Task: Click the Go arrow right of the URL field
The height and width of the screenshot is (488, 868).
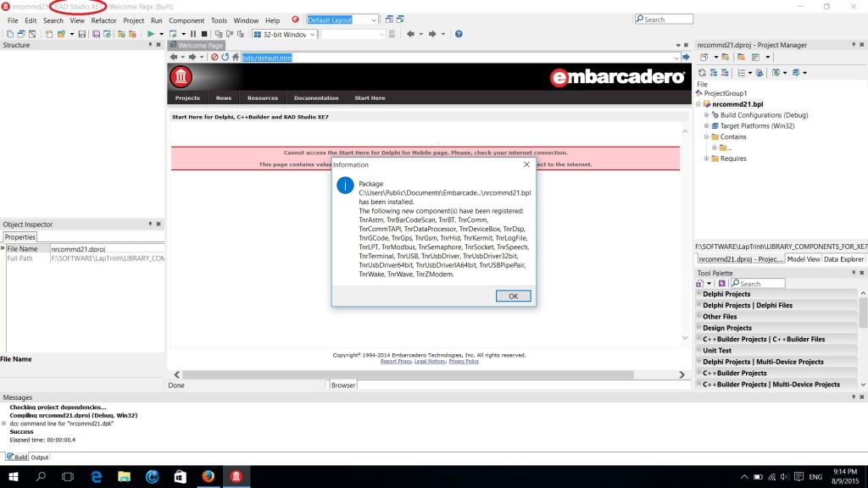Action: click(x=686, y=57)
